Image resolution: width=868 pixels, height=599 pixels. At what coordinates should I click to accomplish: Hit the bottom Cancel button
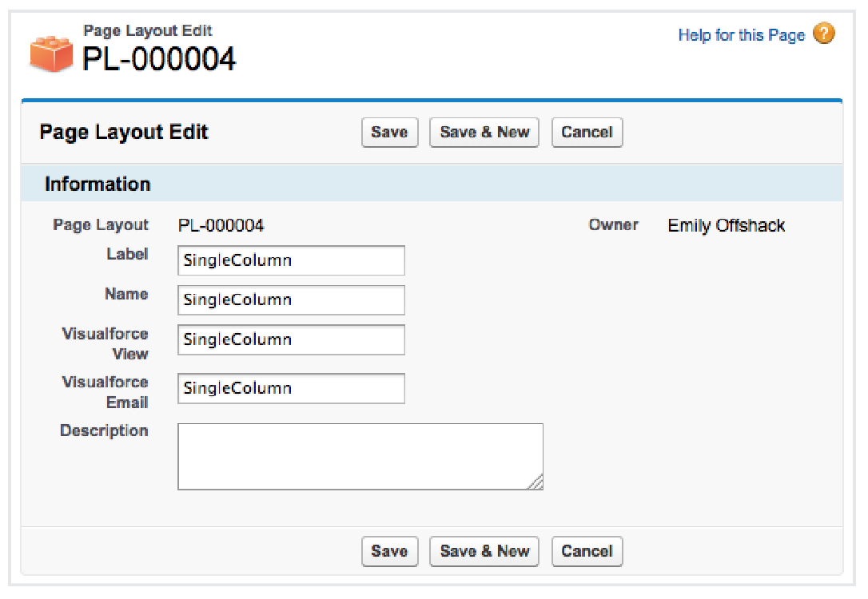click(587, 551)
